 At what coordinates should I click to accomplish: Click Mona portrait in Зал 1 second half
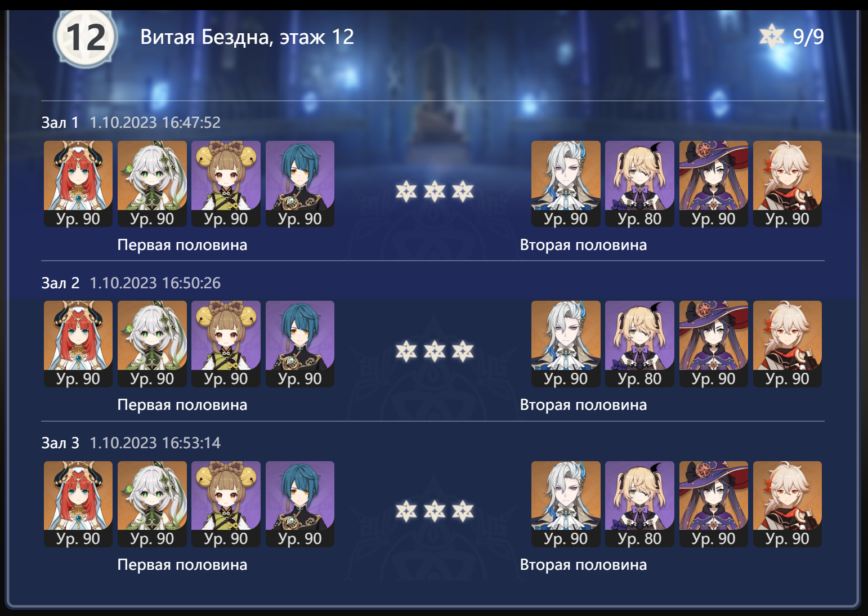[x=714, y=184]
